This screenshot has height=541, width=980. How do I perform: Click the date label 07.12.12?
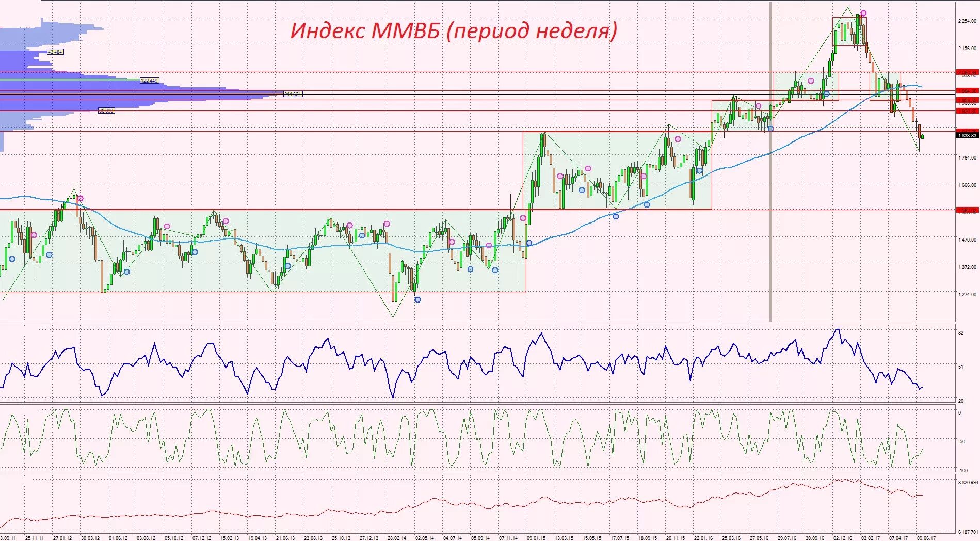pyautogui.click(x=202, y=538)
